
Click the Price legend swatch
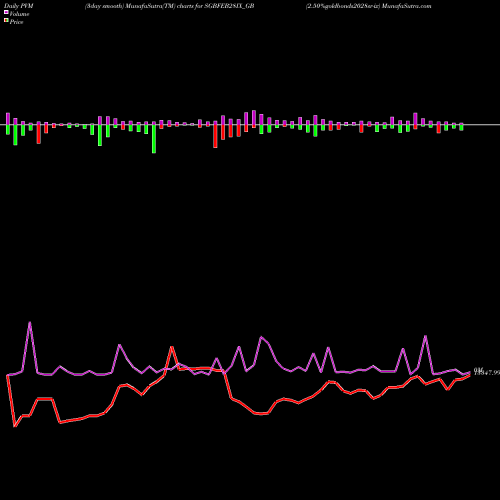(x=6, y=21)
